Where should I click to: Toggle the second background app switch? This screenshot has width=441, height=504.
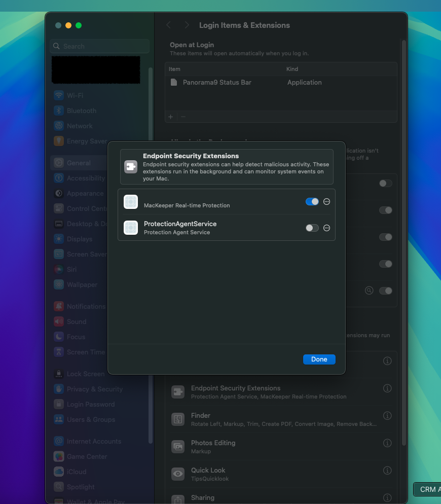[x=385, y=210]
